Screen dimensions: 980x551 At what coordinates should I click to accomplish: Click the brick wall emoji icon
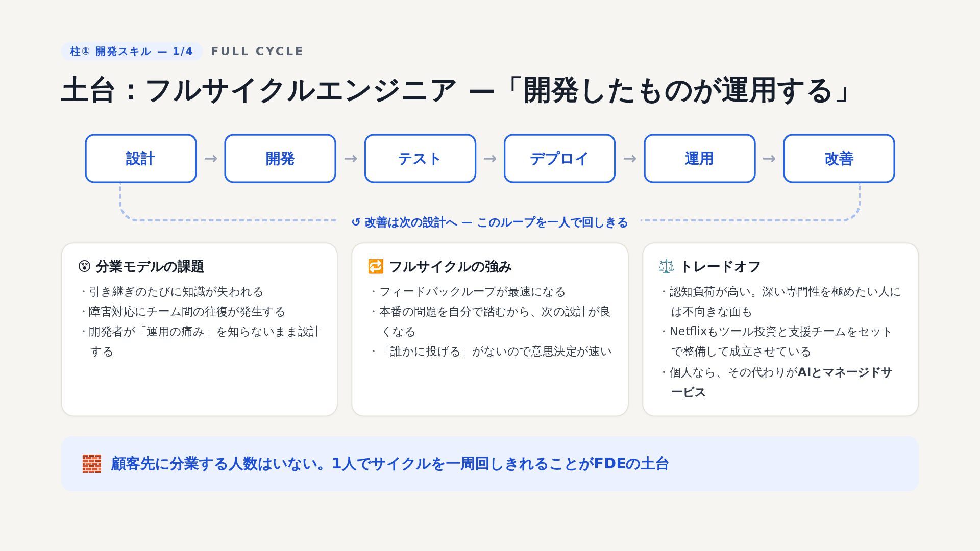click(92, 464)
